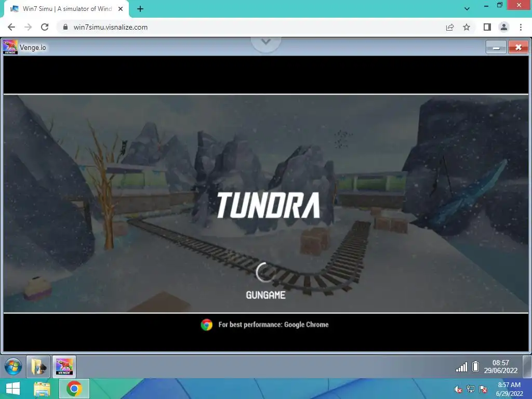
Task: Click the Venge.io window title text
Action: (x=33, y=47)
